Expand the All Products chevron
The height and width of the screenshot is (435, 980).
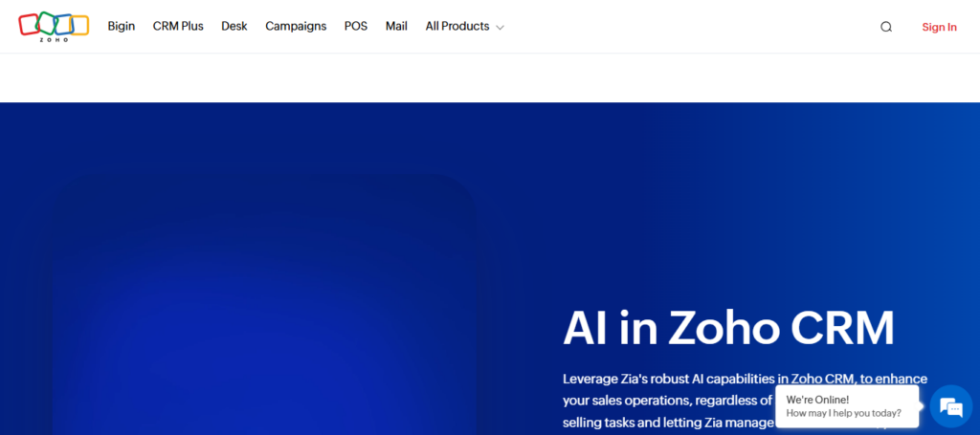tap(500, 28)
